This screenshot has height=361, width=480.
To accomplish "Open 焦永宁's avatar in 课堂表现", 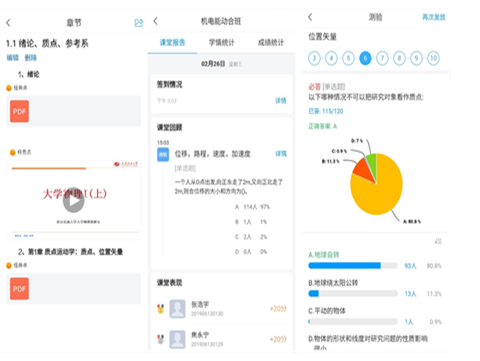I will 177,339.
